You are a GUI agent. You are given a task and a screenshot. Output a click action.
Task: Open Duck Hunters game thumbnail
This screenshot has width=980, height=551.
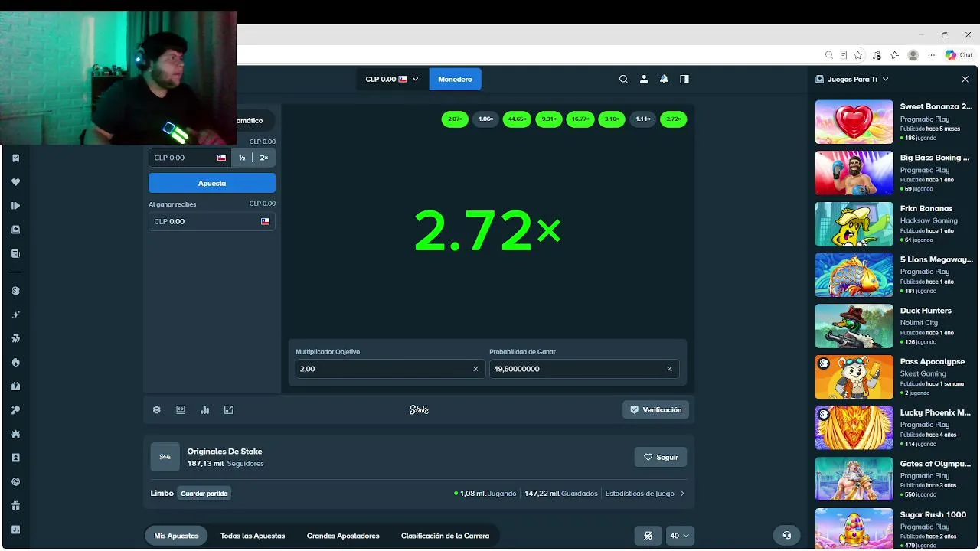coord(854,326)
